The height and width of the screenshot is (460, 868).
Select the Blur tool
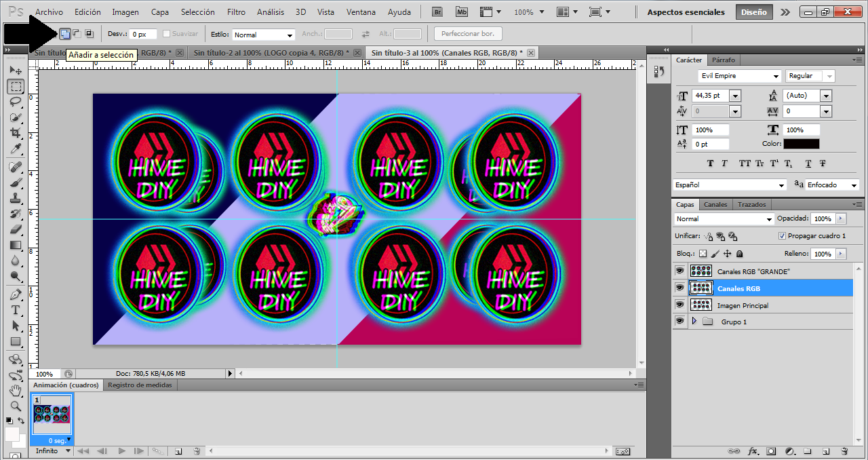click(x=16, y=261)
